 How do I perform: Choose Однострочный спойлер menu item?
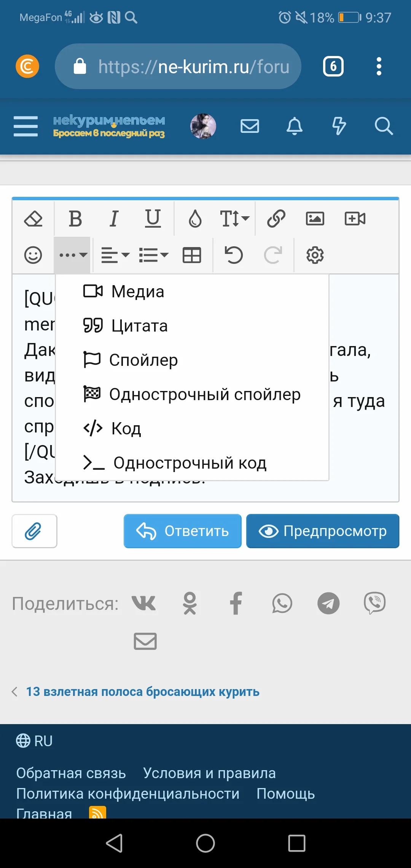192,394
